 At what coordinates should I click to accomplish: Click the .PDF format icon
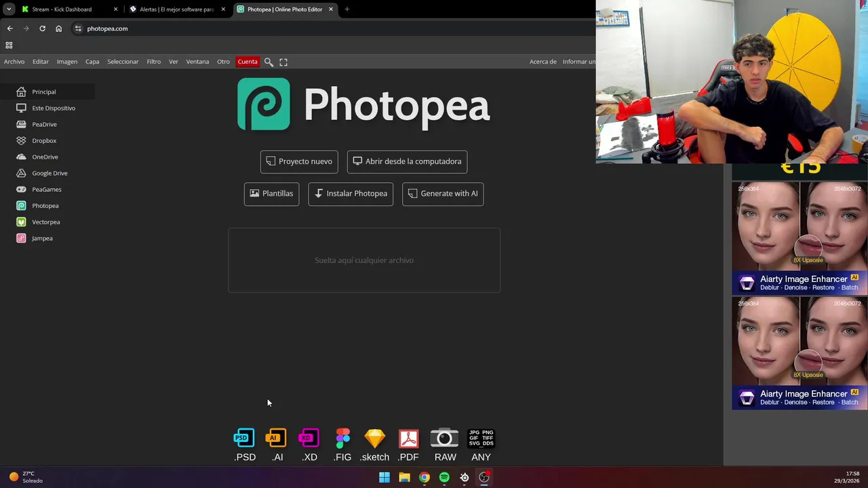(408, 445)
